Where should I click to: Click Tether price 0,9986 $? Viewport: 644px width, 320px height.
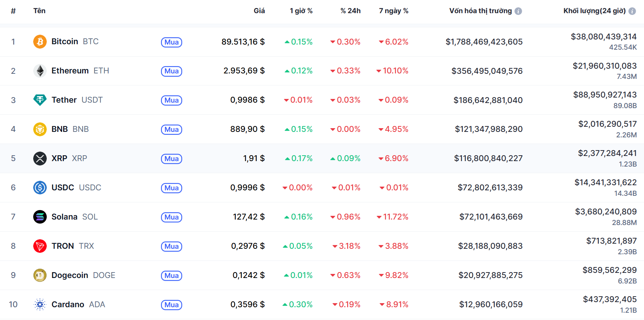pyautogui.click(x=248, y=100)
